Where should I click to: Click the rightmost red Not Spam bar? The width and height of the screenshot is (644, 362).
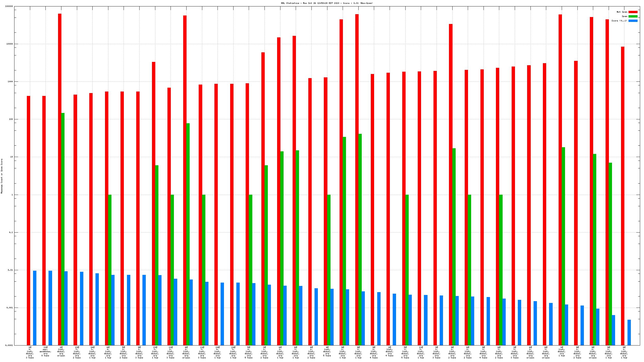623,196
